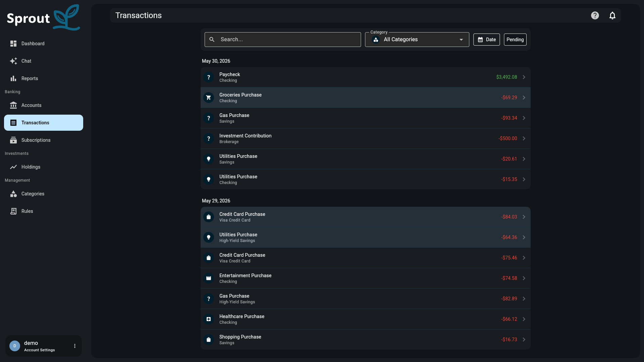Navigate to Reports

44,78
